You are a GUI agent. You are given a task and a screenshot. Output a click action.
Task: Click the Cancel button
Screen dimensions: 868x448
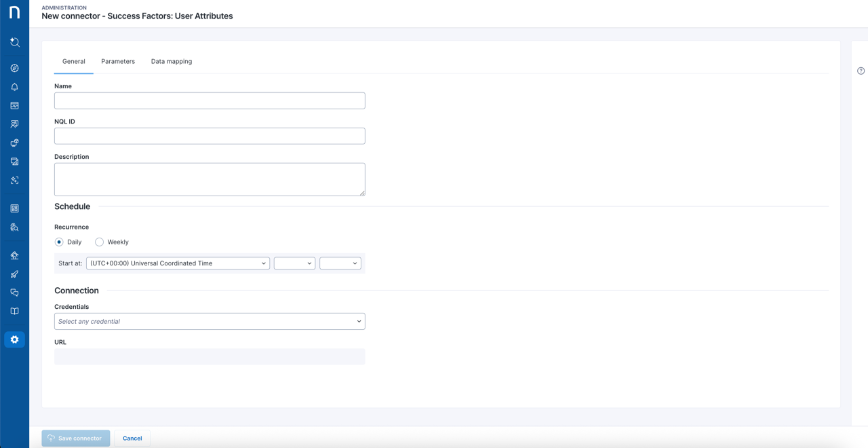[x=132, y=438]
